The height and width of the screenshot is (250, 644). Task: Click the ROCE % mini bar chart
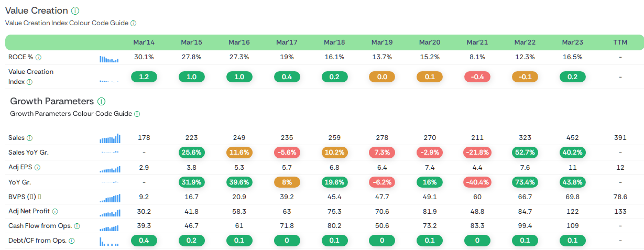pos(109,59)
